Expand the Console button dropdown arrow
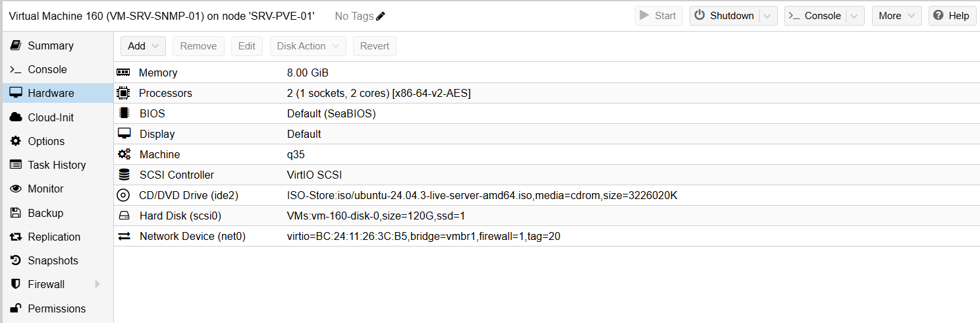Screen dimensions: 980x323 855,16
